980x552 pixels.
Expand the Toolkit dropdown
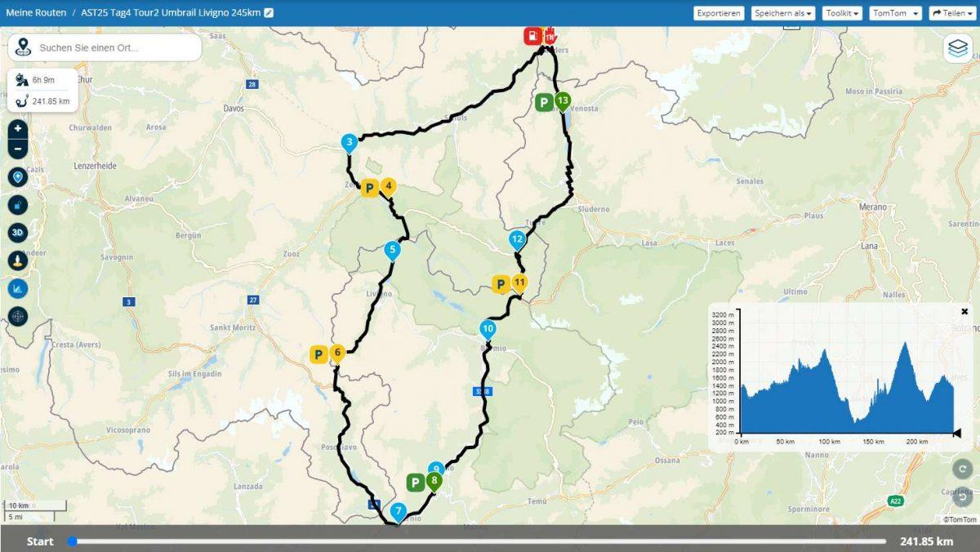click(x=842, y=13)
